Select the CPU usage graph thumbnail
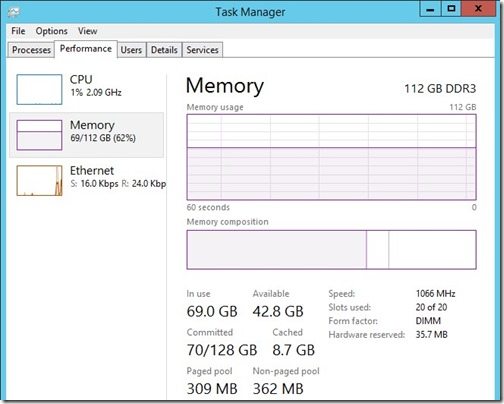 click(x=39, y=89)
